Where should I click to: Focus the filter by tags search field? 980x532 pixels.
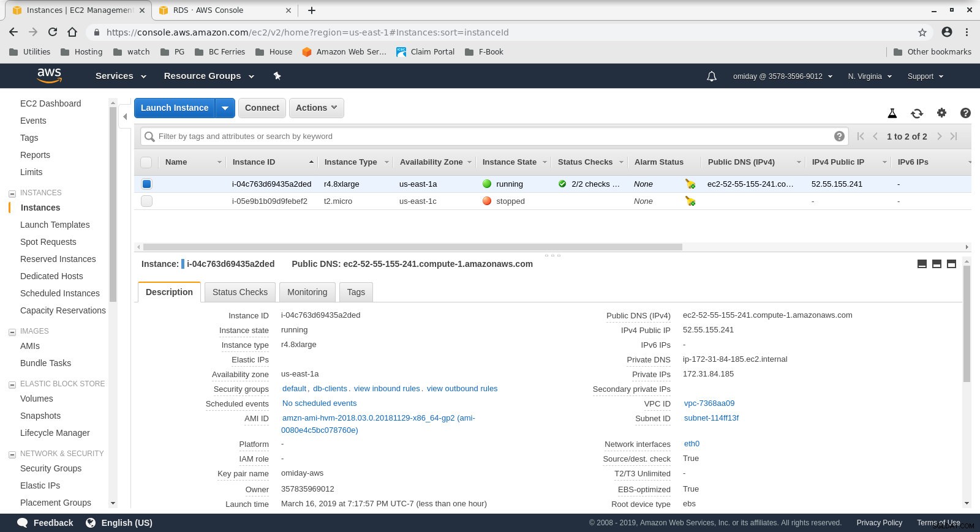point(493,137)
